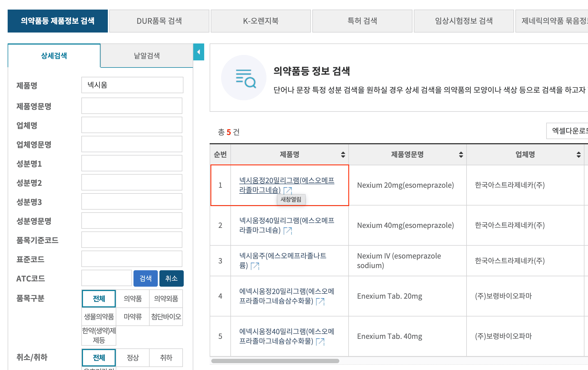Open 제네릭의약품 묶음정보 tab
The image size is (588, 370).
click(x=552, y=21)
